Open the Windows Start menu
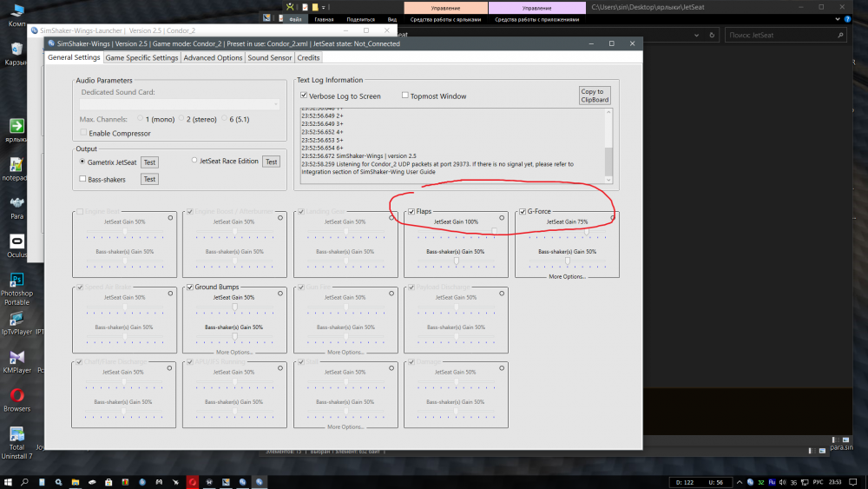868x489 pixels. [8, 482]
